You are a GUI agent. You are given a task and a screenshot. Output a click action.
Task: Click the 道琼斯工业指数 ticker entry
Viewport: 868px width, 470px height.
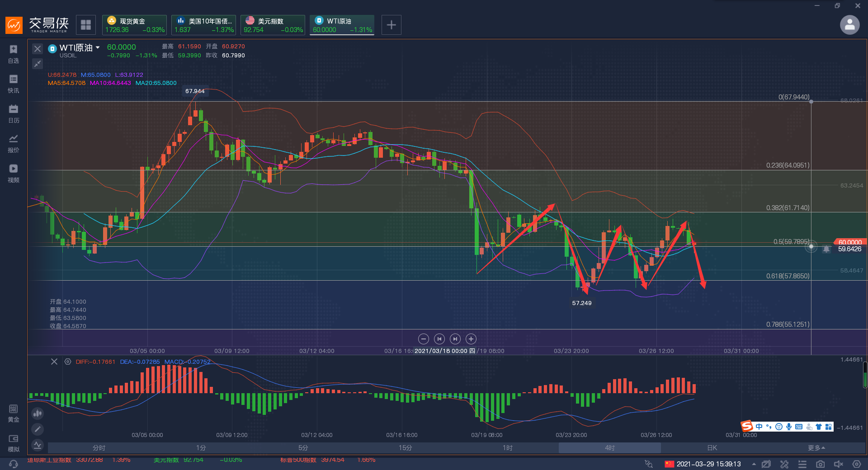tap(79, 460)
